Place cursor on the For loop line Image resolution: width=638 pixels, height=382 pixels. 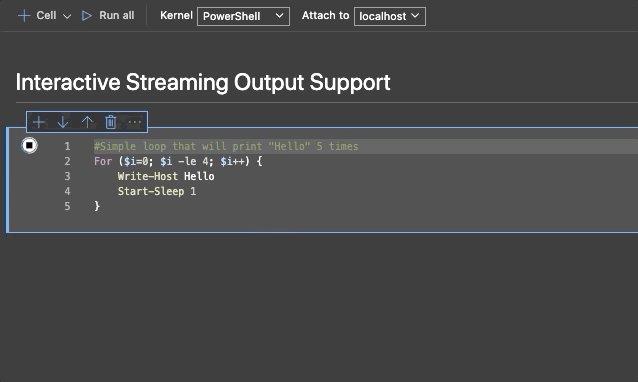click(x=178, y=161)
